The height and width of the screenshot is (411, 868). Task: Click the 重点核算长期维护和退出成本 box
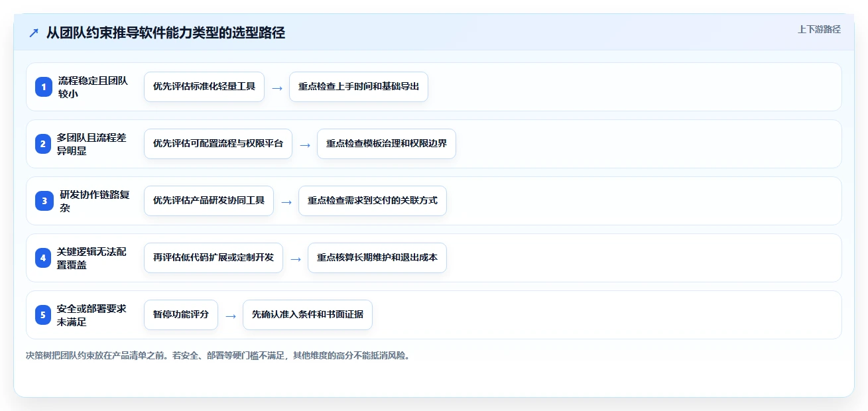pyautogui.click(x=377, y=258)
